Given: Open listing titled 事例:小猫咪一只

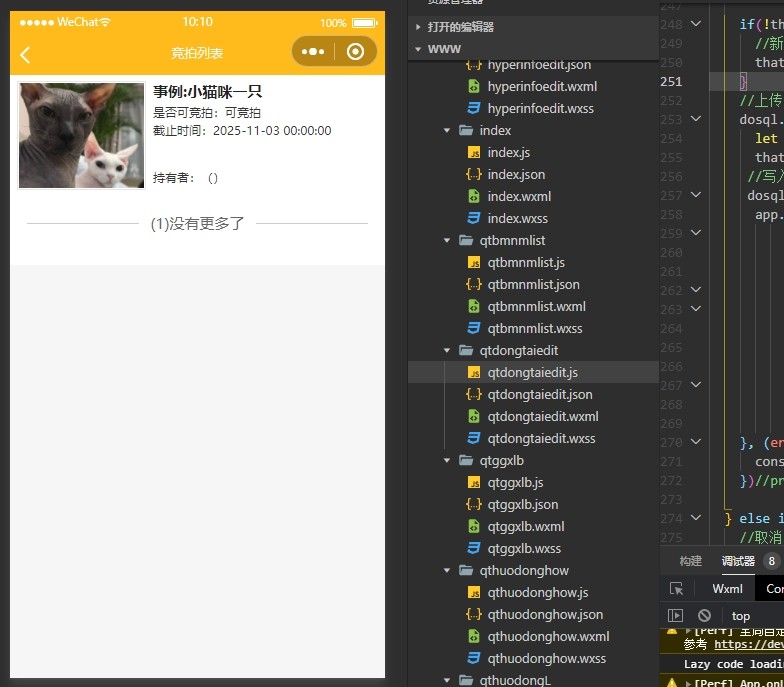Looking at the screenshot, I should 208,92.
